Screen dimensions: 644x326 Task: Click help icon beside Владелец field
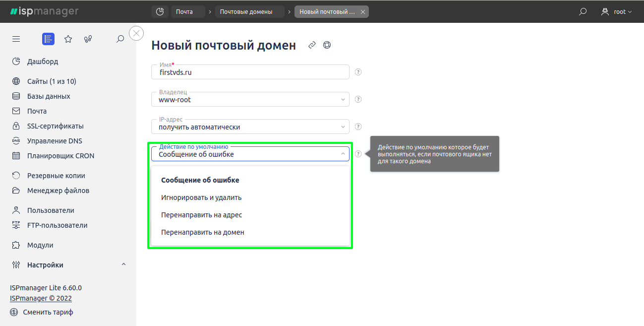point(358,99)
